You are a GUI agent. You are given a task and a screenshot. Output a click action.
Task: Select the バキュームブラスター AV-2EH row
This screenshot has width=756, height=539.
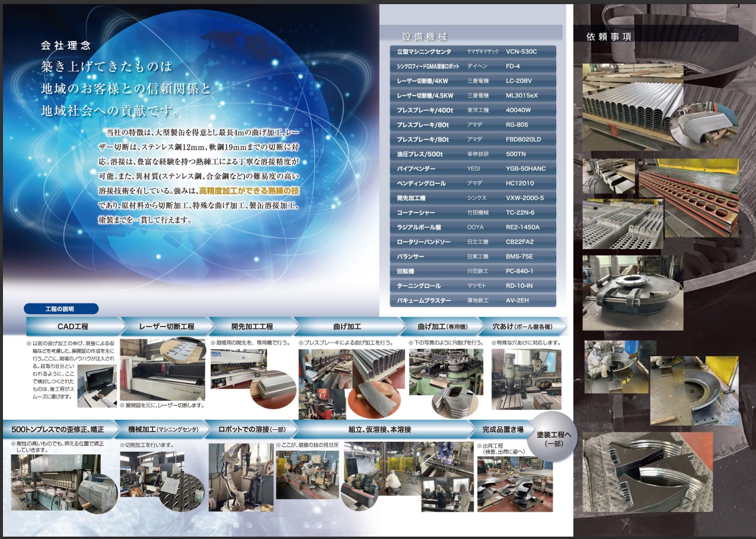473,301
